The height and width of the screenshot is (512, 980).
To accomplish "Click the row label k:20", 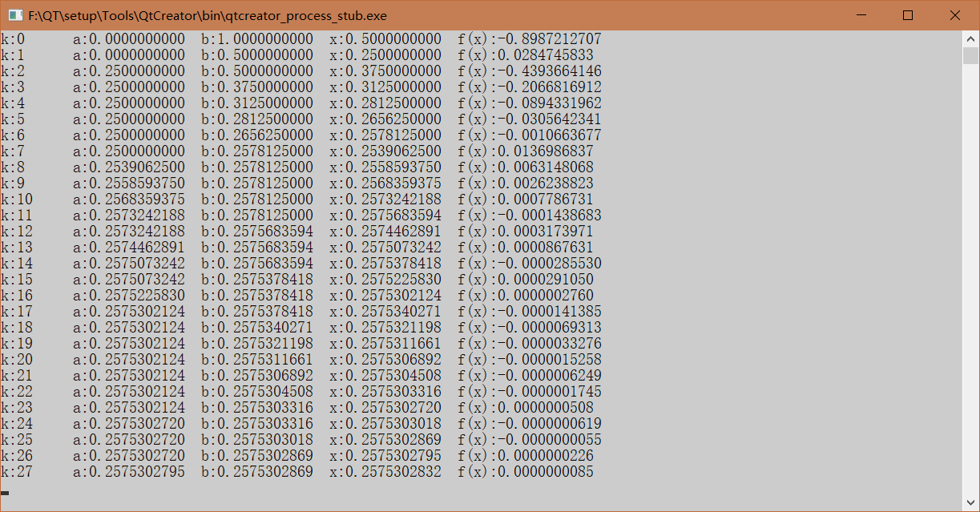I will coord(17,360).
